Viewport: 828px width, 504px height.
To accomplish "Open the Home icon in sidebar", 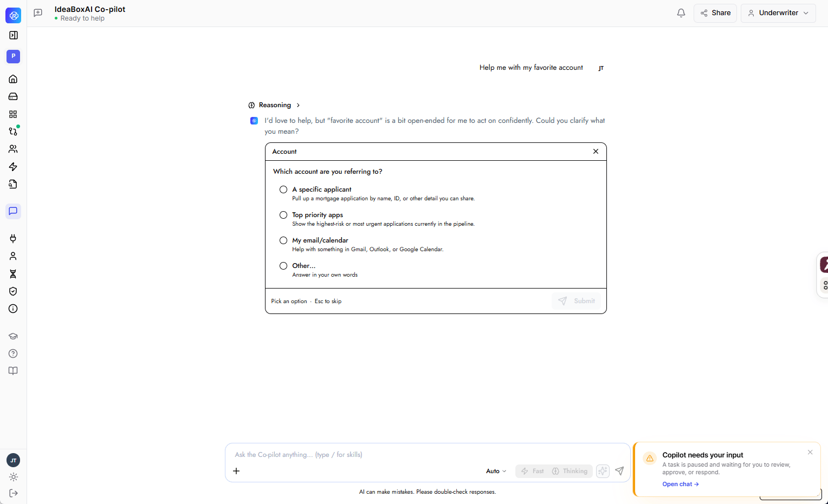I will pyautogui.click(x=14, y=79).
